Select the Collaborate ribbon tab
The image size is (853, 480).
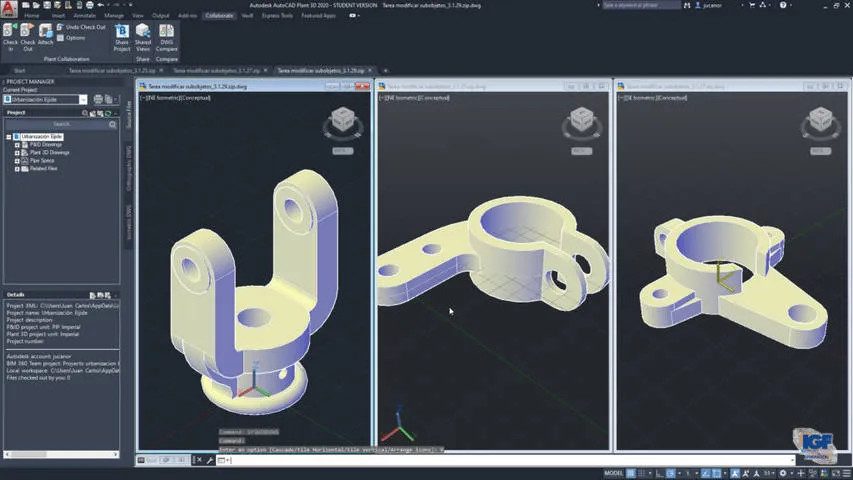point(219,16)
